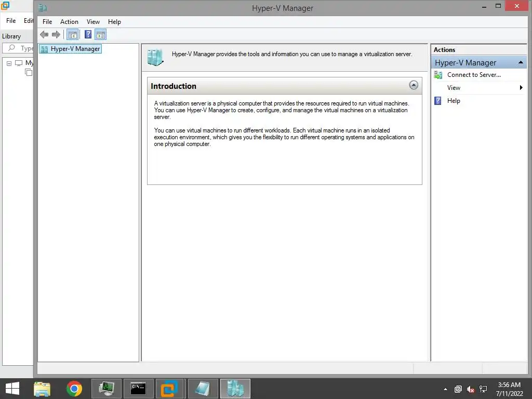The height and width of the screenshot is (399, 532).
Task: Click the network tray icon
Action: (x=483, y=389)
